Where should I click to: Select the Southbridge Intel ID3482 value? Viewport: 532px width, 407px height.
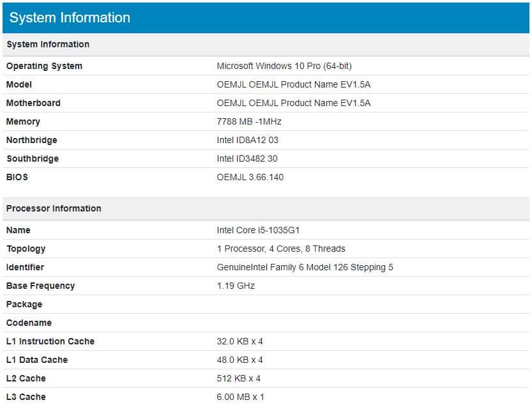pyautogui.click(x=247, y=159)
